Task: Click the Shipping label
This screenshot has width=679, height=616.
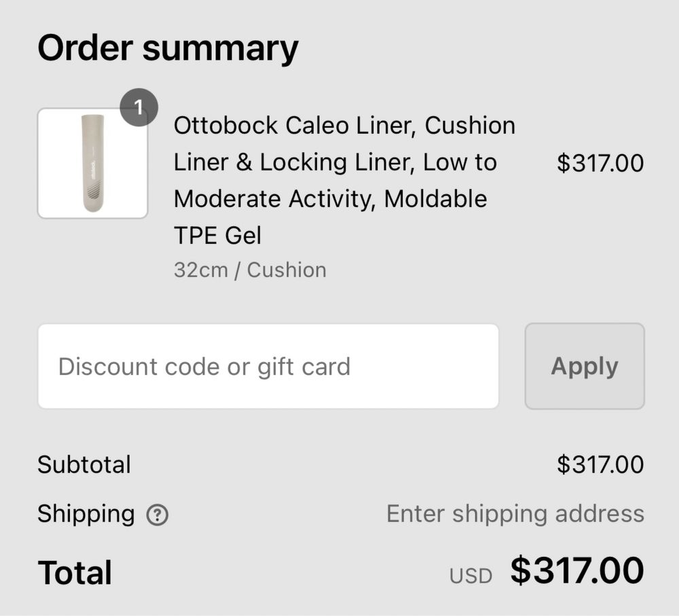Action: pos(86,513)
